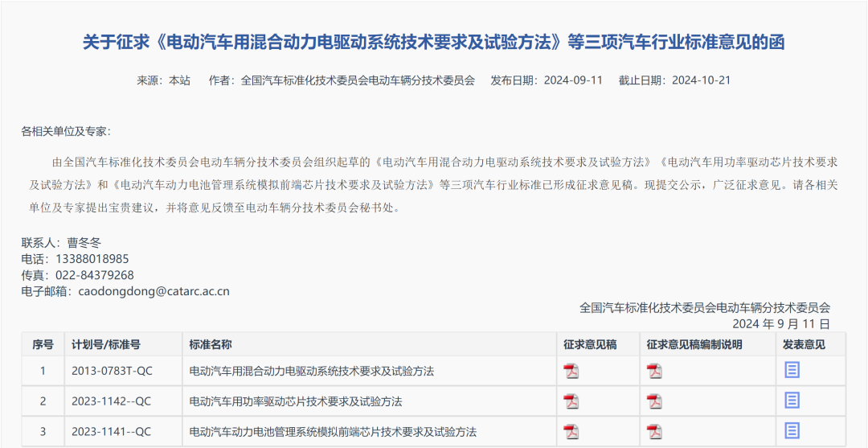
Task: Open draft PDF for 功率驱动芯片 standard
Action: [571, 401]
